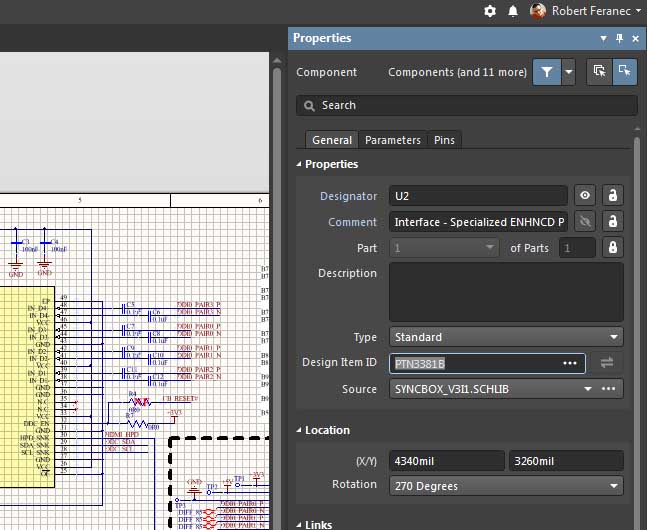
Task: Open the notifications bell
Action: click(513, 11)
